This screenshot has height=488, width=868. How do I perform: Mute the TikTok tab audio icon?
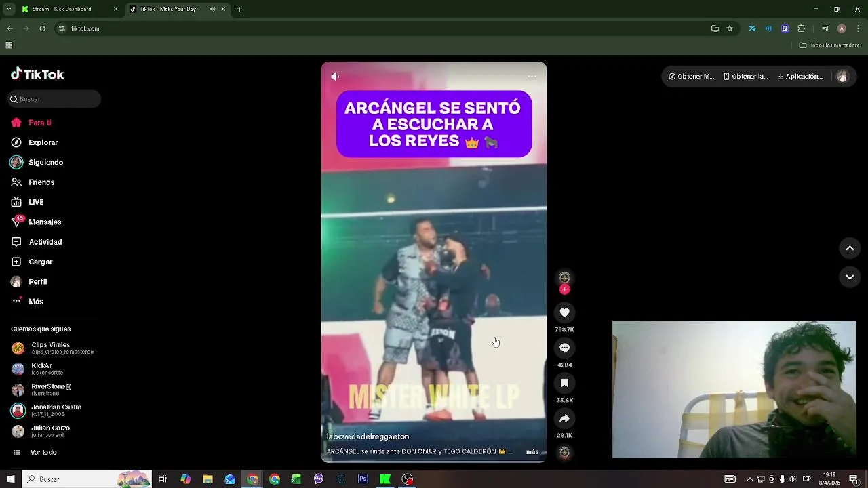point(212,9)
